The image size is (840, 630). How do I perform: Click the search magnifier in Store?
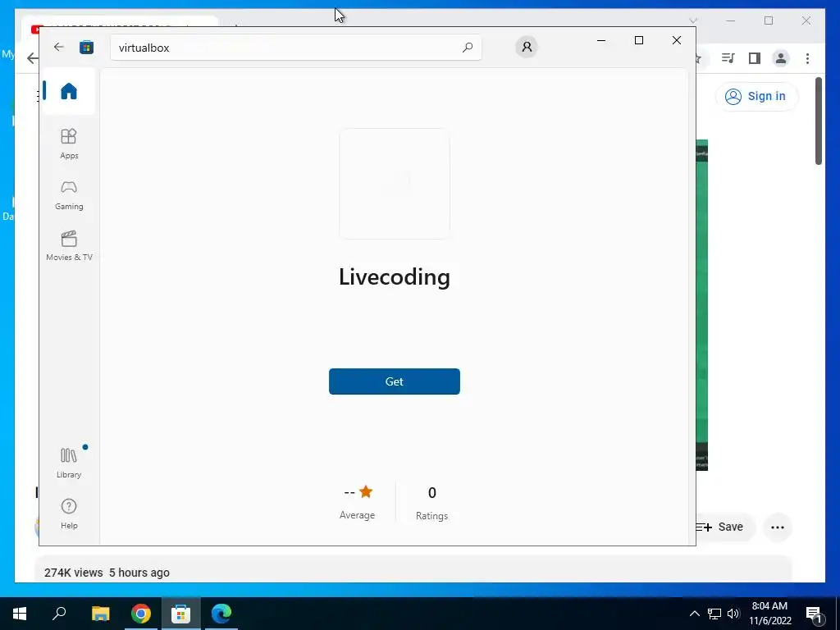pos(467,47)
